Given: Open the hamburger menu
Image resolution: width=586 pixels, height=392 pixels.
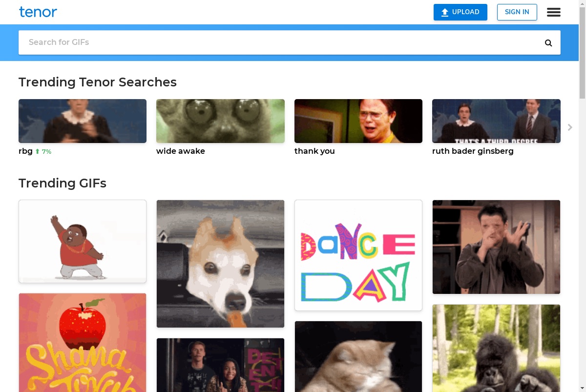Looking at the screenshot, I should click(x=554, y=12).
